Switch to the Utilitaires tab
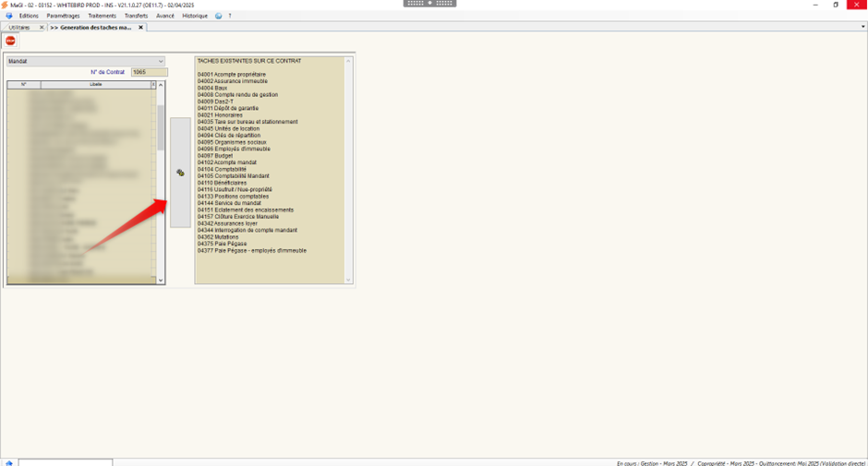Screen dimensions: 868x466 (x=19, y=28)
